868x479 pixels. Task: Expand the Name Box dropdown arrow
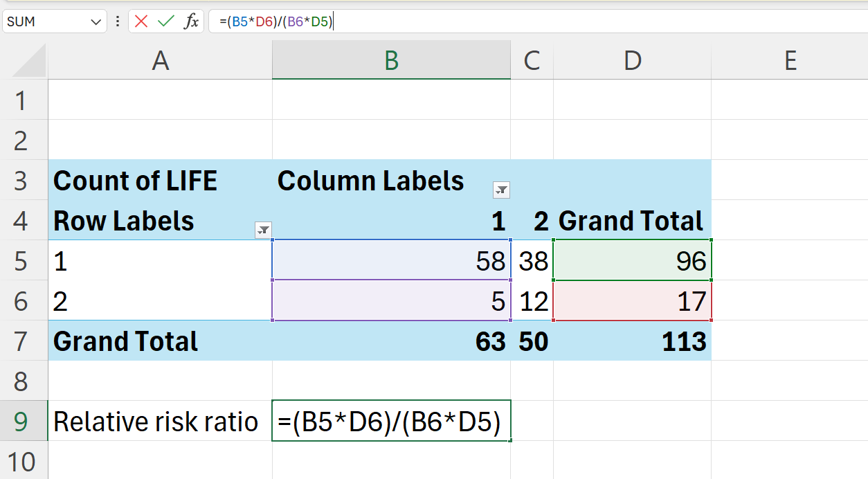[x=96, y=22]
